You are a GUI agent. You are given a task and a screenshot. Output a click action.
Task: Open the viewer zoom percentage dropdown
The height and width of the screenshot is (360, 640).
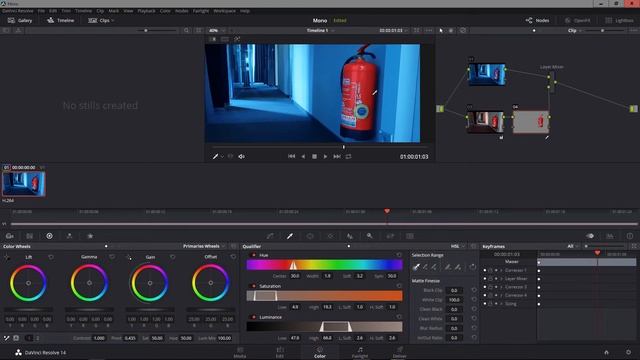coord(217,31)
